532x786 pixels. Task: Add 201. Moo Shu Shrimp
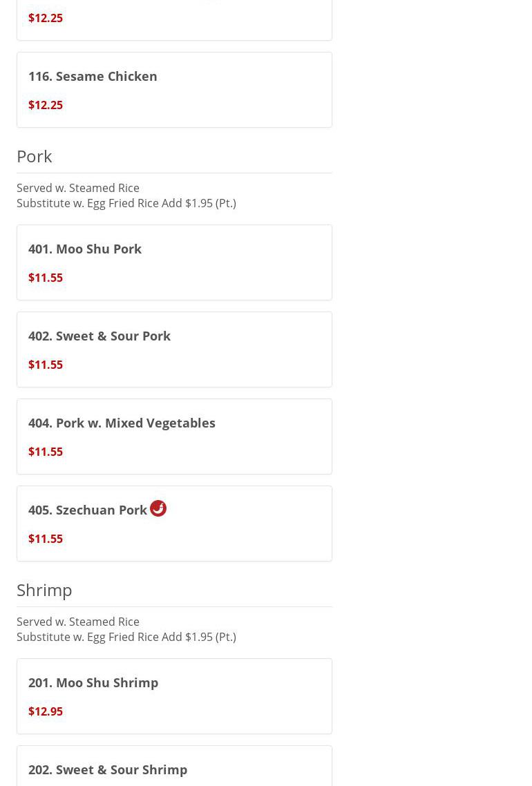(x=93, y=683)
